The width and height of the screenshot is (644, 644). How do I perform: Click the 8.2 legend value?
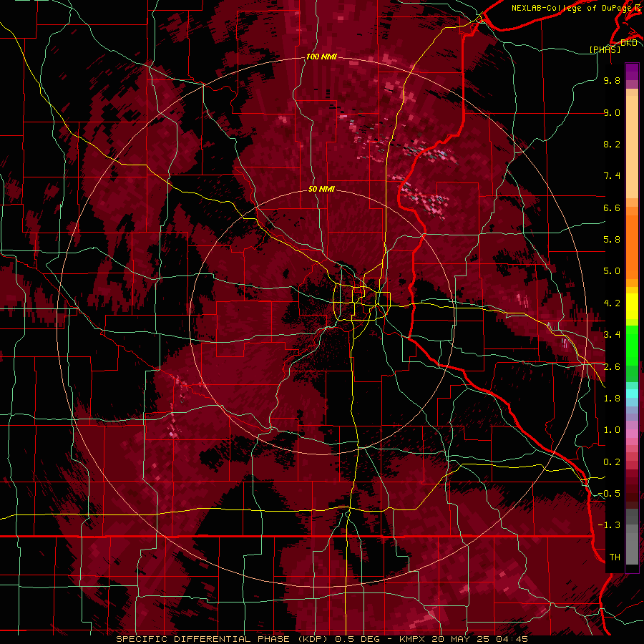612,144
